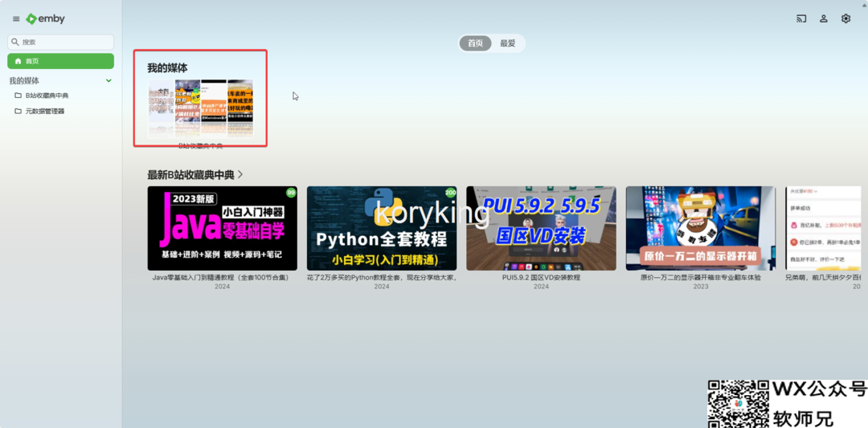
Task: Open the user profile icon
Action: pos(823,18)
